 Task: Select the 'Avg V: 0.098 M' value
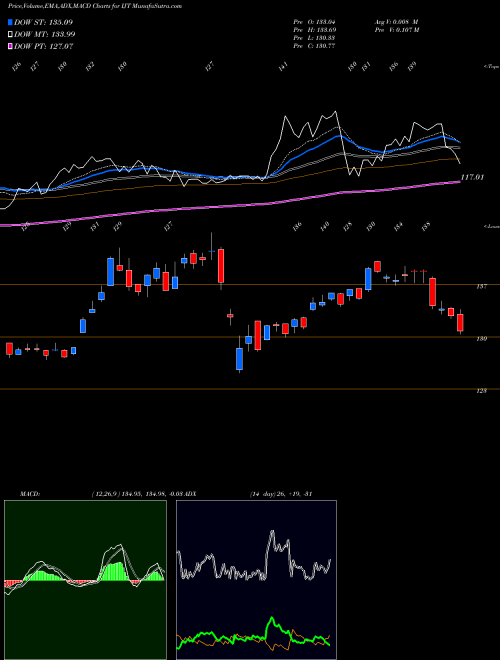point(396,22)
